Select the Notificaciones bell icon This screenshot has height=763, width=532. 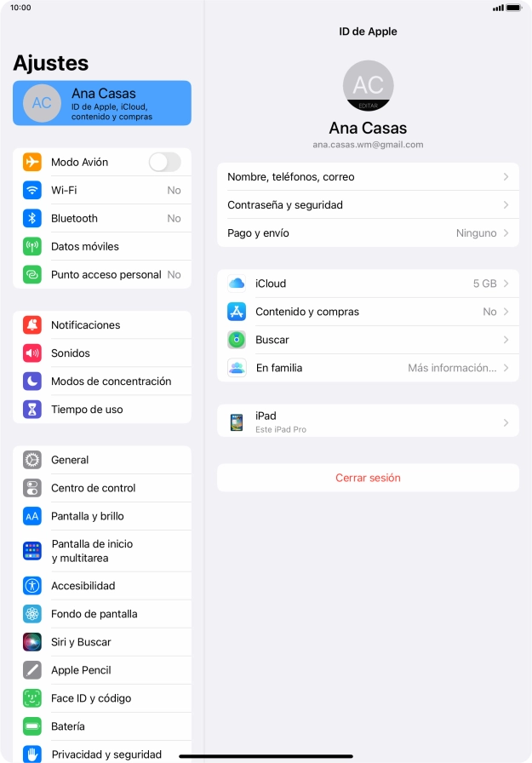point(32,325)
